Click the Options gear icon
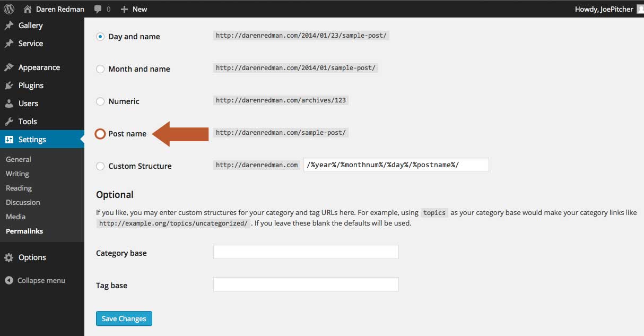This screenshot has height=336, width=644. coord(9,257)
